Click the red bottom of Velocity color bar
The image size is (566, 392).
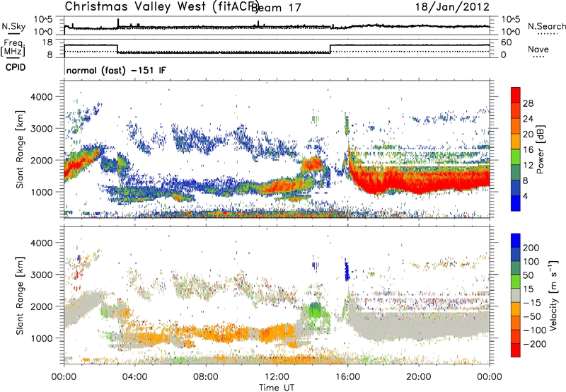tap(516, 350)
